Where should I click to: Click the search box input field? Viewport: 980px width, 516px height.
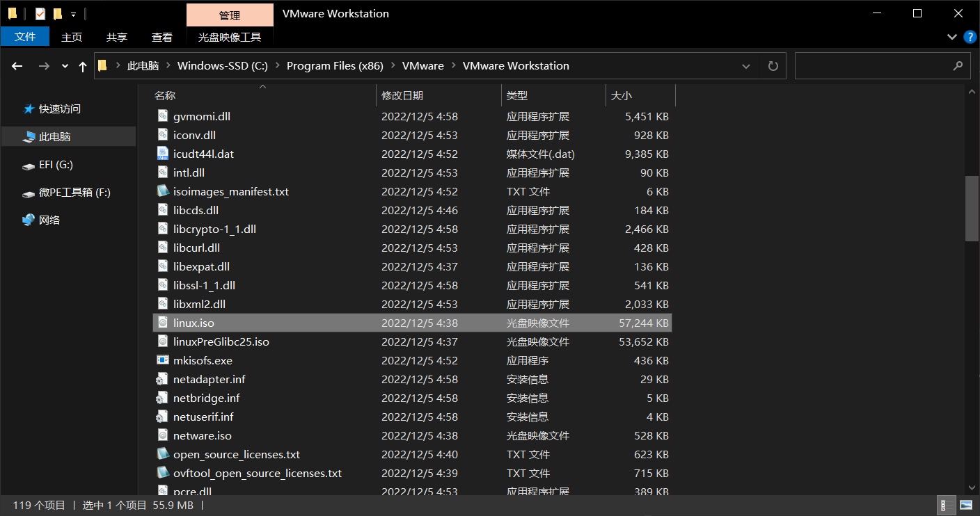(x=883, y=66)
